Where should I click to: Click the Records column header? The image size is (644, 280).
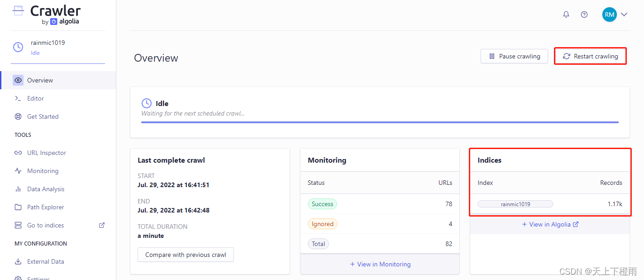click(x=611, y=183)
